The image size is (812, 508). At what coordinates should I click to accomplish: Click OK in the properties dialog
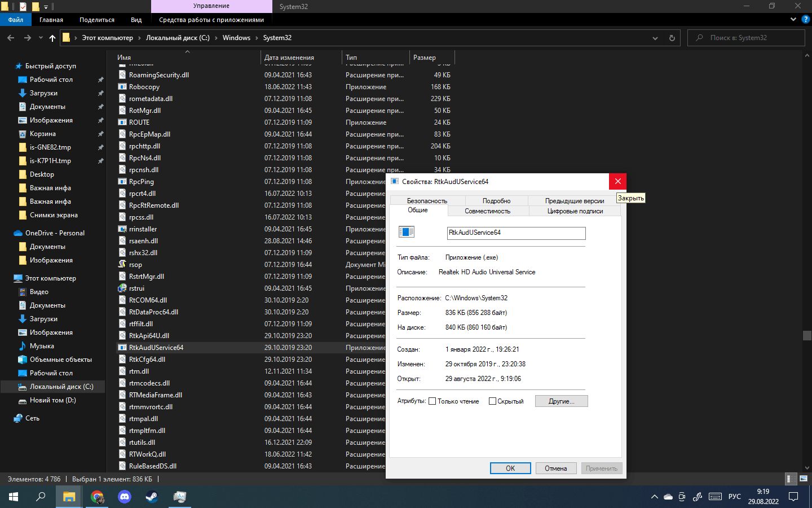point(510,468)
